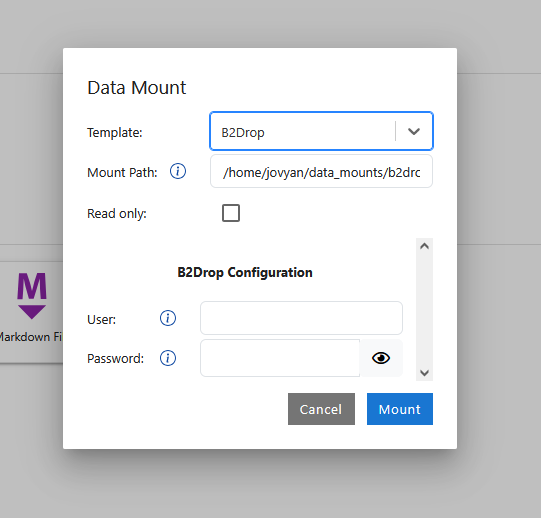Click the Read only label text

(117, 214)
